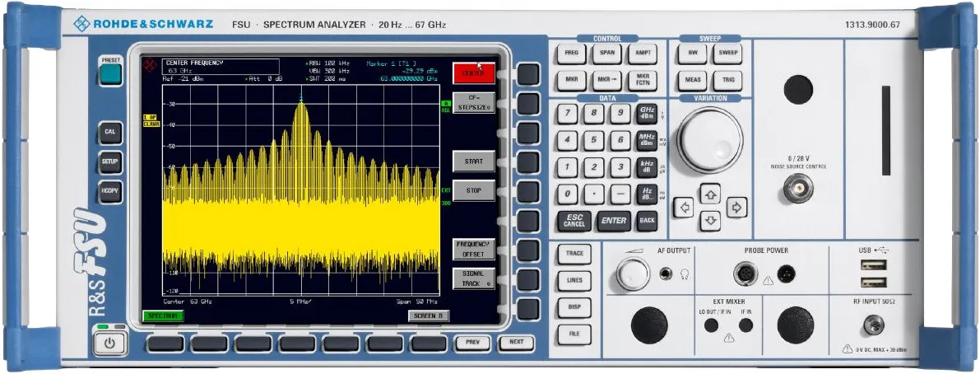Open the CAL calibration menu
This screenshot has height=374, width=980.
point(110,132)
